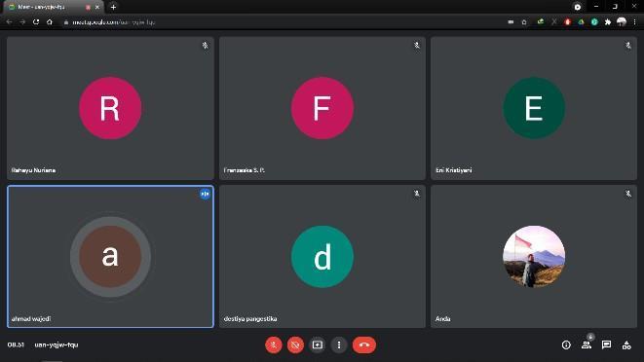Open the meeting details info icon
Viewport: 644px width, 362px height.
[x=566, y=345]
